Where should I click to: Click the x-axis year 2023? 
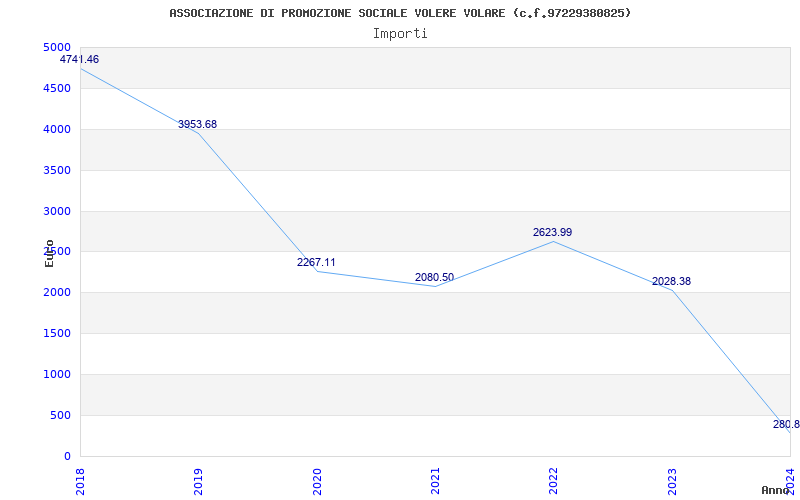click(672, 482)
